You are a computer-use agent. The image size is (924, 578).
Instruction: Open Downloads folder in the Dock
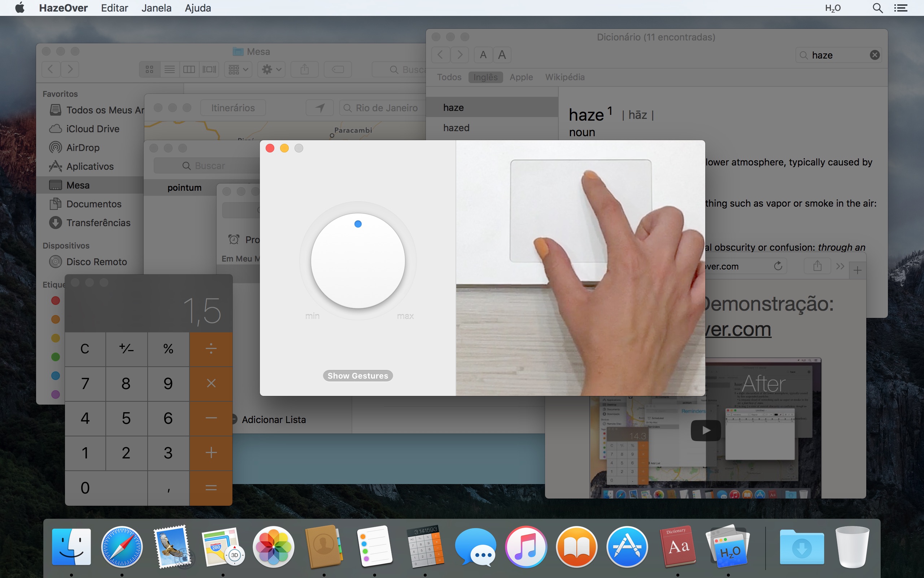(x=801, y=547)
